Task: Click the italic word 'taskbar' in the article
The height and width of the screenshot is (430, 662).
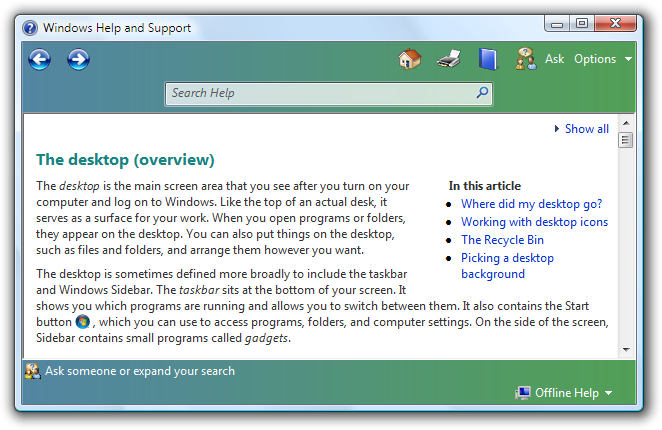Action: (199, 290)
